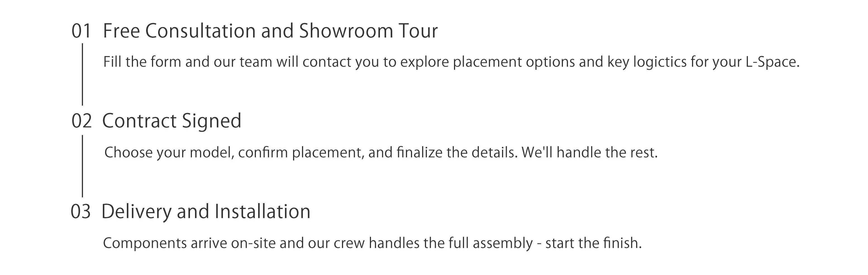The image size is (868, 275).
Task: Click We'll handle the rest sentence
Action: point(590,152)
